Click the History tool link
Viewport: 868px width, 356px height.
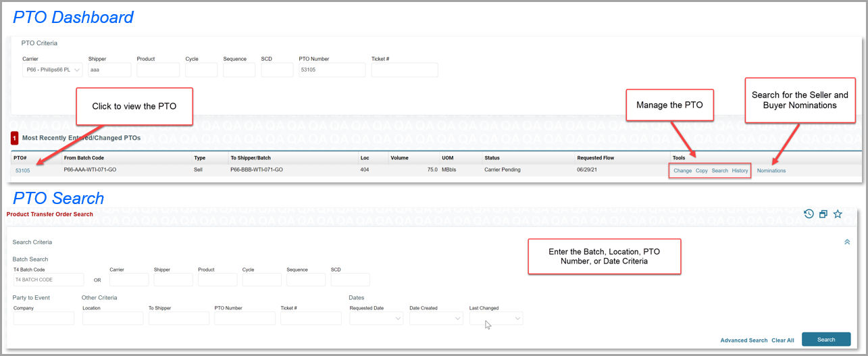click(x=740, y=170)
